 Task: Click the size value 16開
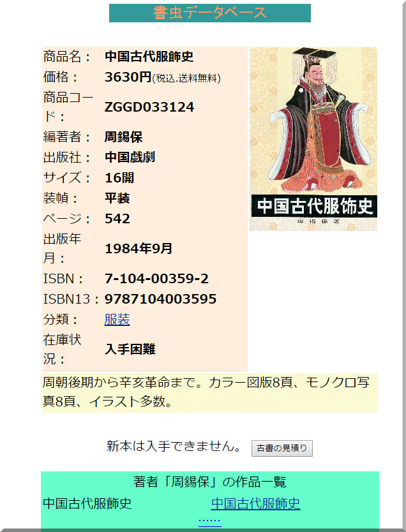coord(119,178)
